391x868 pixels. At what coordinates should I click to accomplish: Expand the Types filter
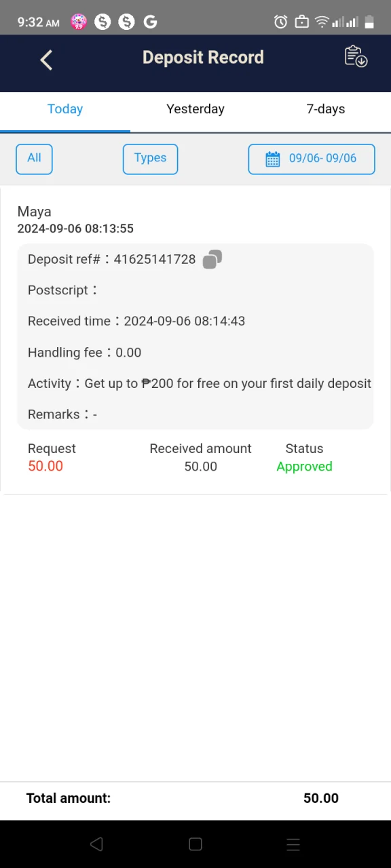tap(150, 159)
